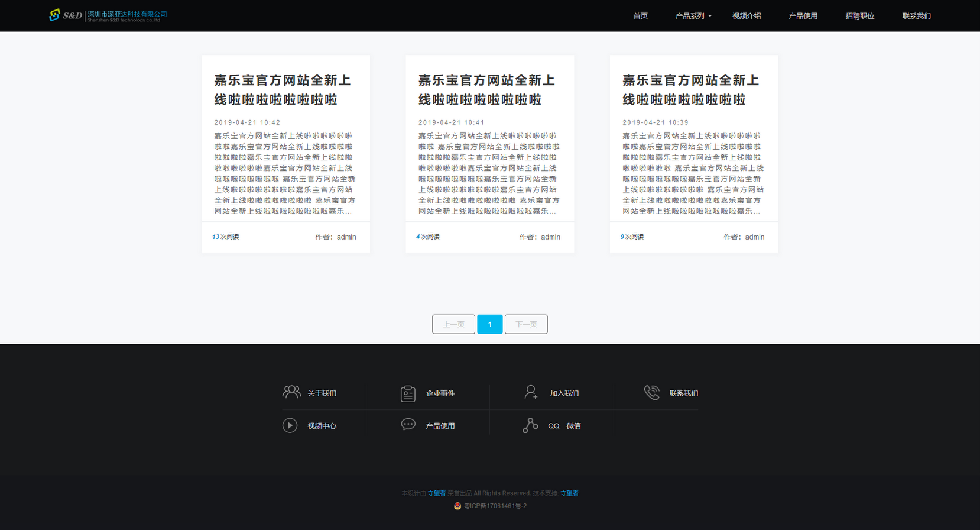Viewport: 980px width, 530px height.
Task: Click the 联系我们 phone icon in footer
Action: coord(651,392)
